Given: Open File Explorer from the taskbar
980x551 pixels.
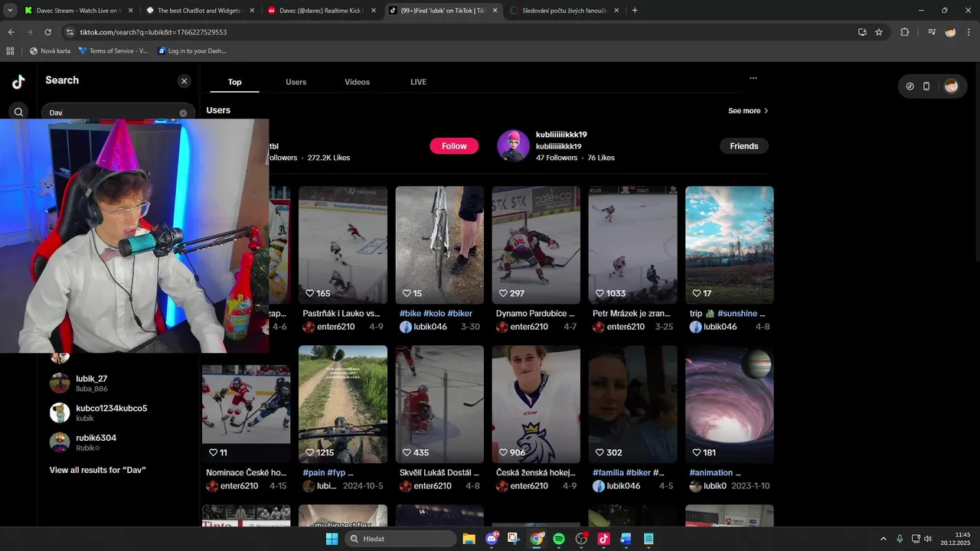Looking at the screenshot, I should coord(469,539).
